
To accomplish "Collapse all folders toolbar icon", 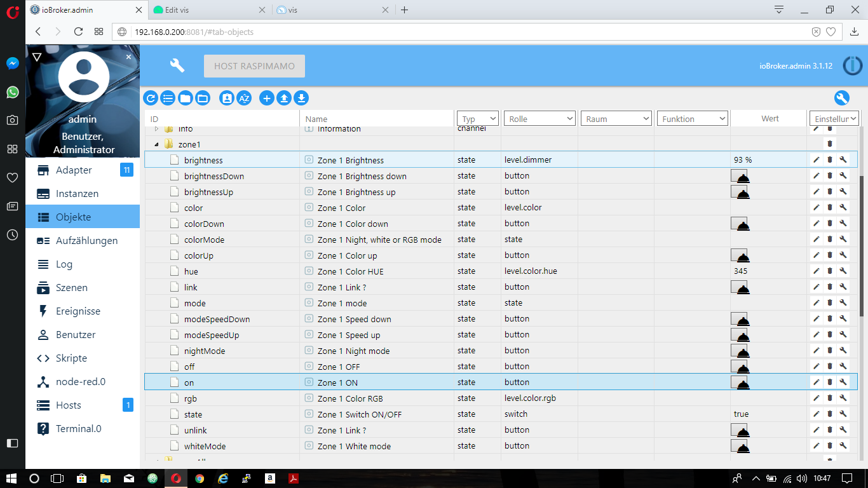I will point(185,98).
